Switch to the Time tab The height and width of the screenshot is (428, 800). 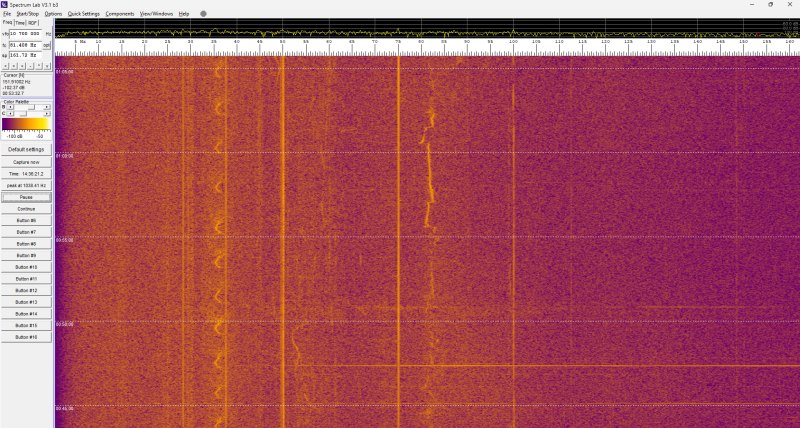[x=20, y=23]
